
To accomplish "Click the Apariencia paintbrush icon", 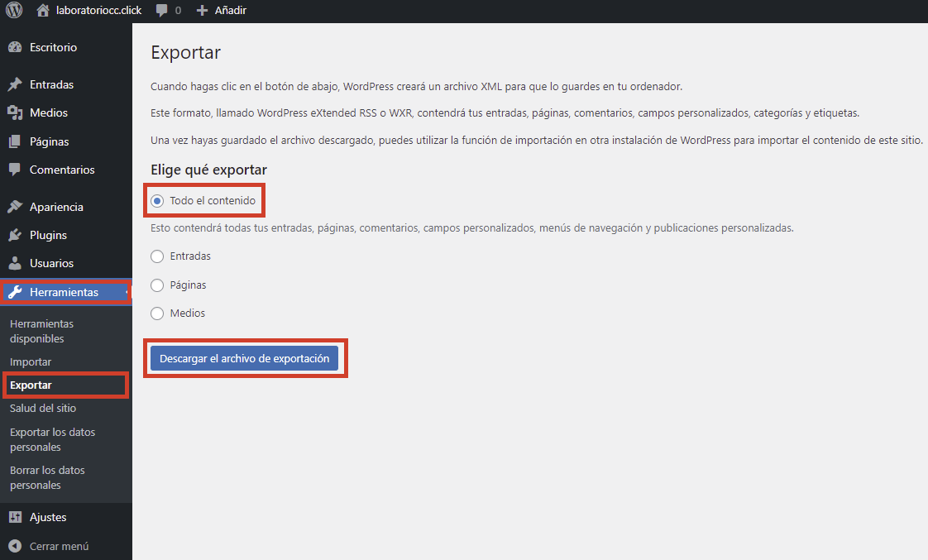I will click(15, 207).
